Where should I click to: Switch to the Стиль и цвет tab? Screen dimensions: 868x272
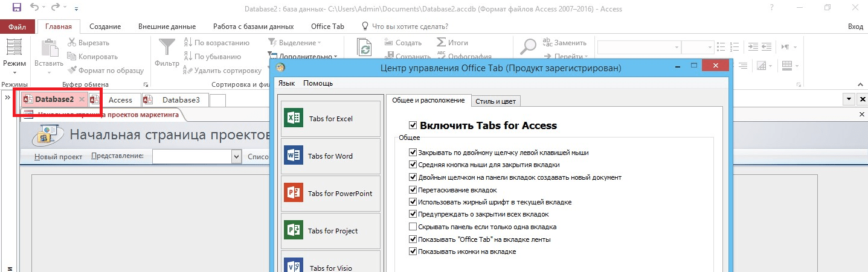click(495, 101)
